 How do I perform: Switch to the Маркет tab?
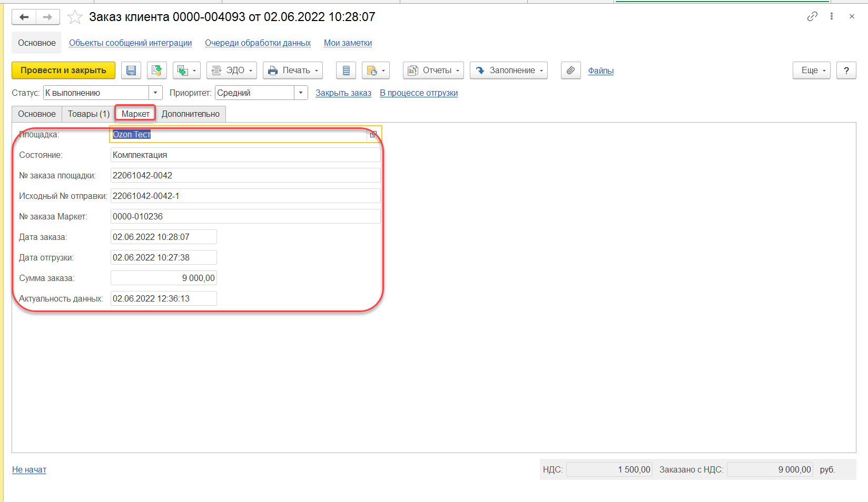point(135,114)
